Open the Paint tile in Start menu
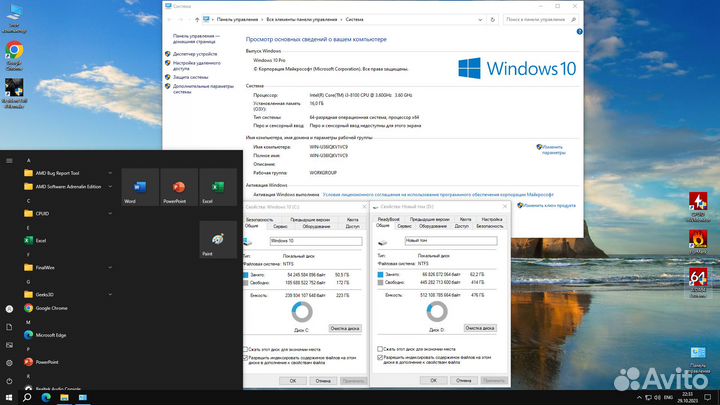The height and width of the screenshot is (405, 720). pyautogui.click(x=218, y=239)
